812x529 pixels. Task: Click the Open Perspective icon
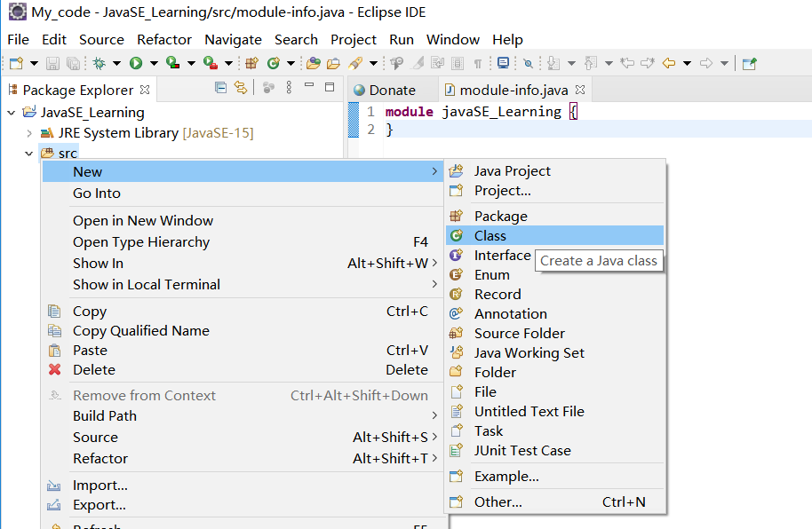(x=749, y=63)
